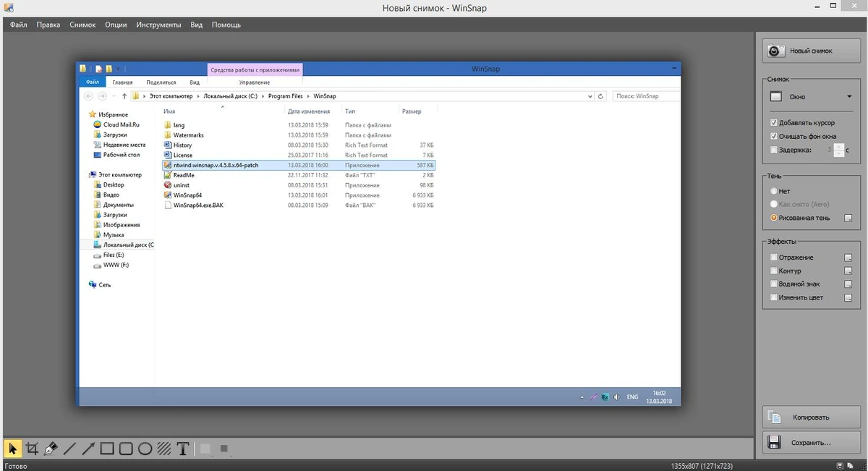868x471 pixels.
Task: Select the Ellipse shape tool
Action: pyautogui.click(x=145, y=449)
